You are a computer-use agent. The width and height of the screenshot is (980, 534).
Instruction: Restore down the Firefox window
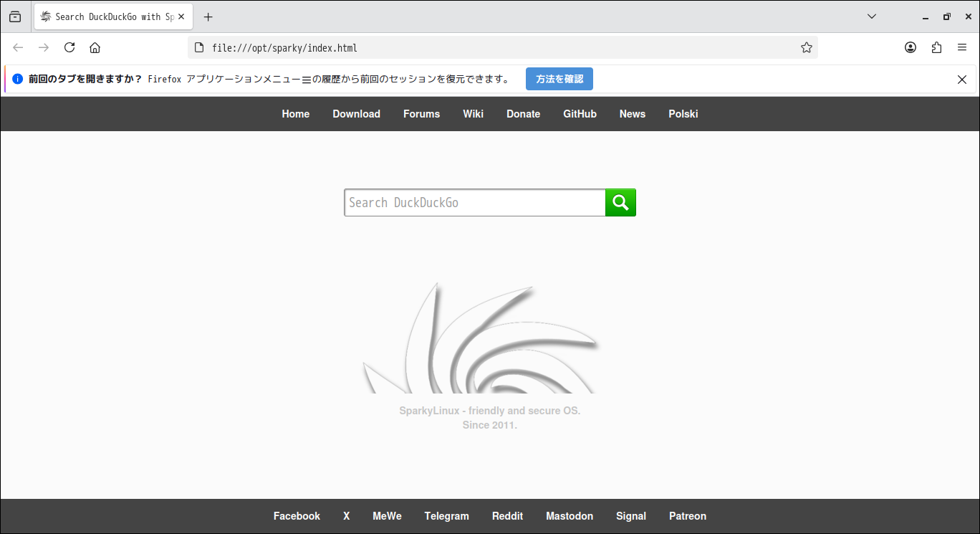[947, 16]
